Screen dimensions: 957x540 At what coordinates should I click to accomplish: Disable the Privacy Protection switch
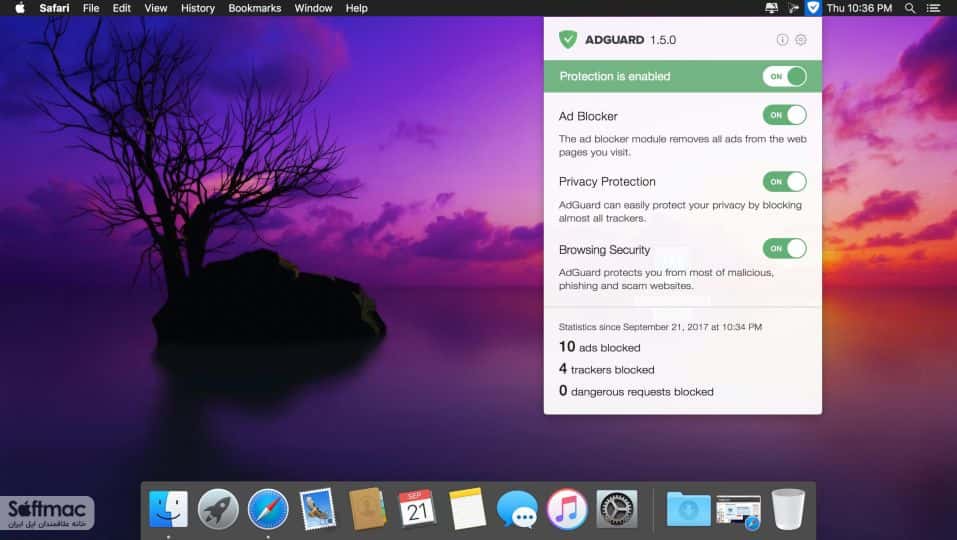[x=784, y=181]
